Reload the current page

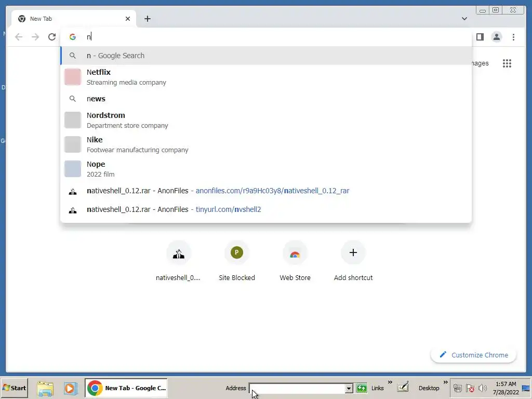[x=52, y=37]
